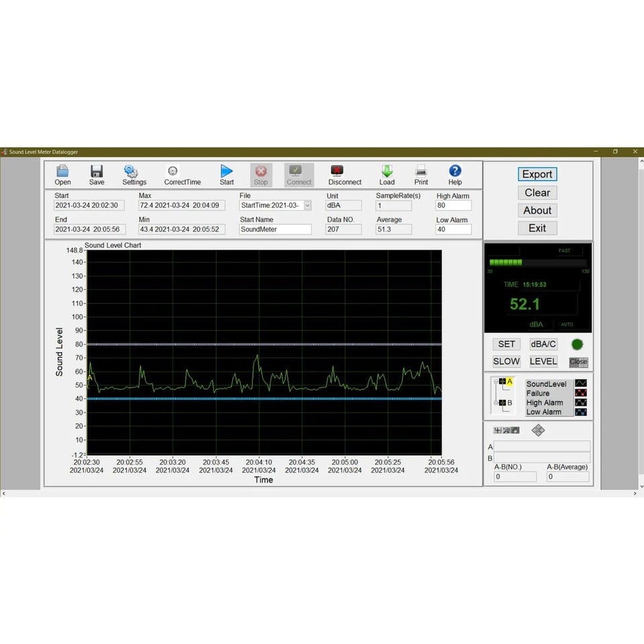Collapse the cursor B tree node
Image resolution: width=644 pixels, height=644 pixels.
tap(496, 403)
